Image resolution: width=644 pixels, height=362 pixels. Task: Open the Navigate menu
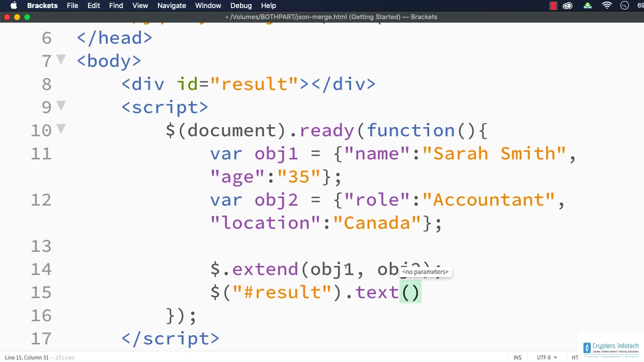[172, 6]
